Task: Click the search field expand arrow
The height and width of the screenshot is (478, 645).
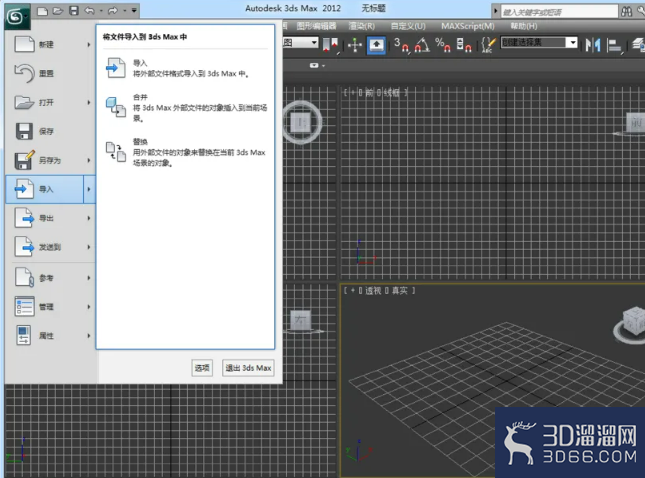Action: tap(496, 12)
